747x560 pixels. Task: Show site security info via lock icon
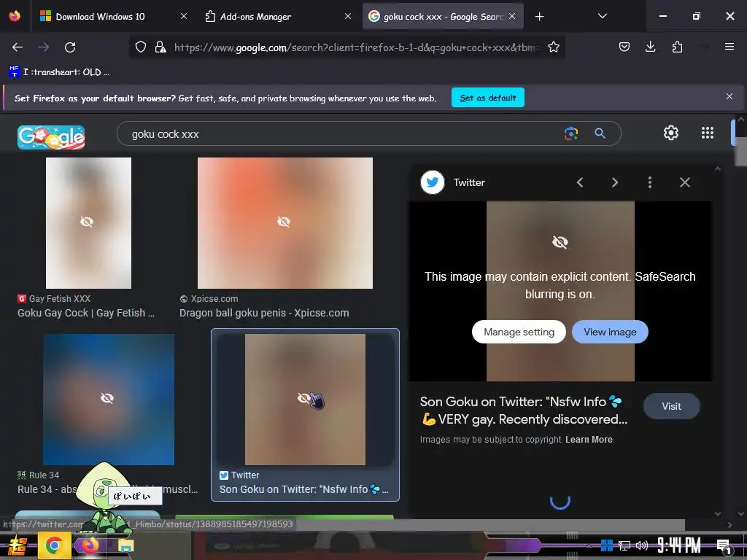[x=160, y=47]
